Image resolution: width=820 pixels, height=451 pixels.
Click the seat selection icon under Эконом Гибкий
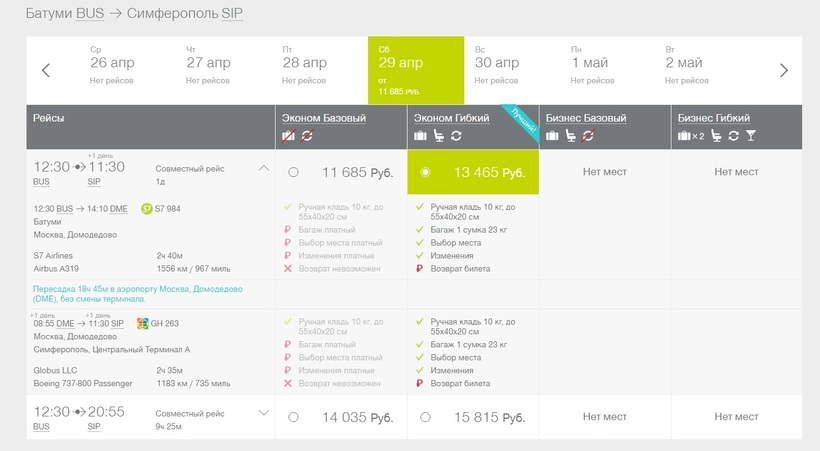click(439, 136)
